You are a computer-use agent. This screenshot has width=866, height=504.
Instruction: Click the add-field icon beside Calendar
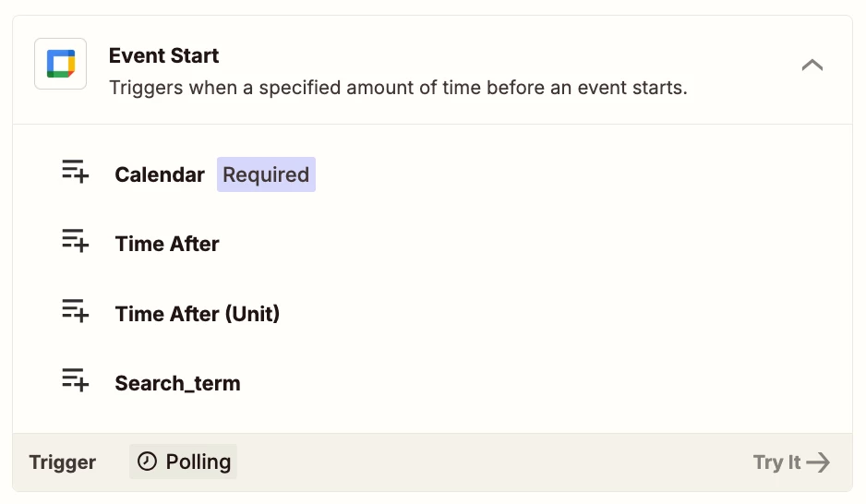coord(75,171)
